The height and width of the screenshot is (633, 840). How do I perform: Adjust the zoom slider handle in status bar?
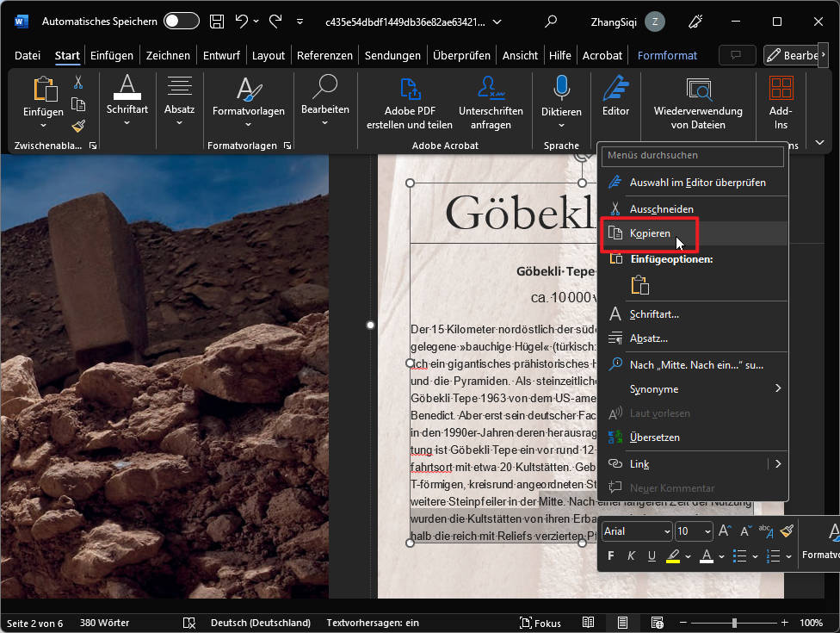(x=734, y=623)
